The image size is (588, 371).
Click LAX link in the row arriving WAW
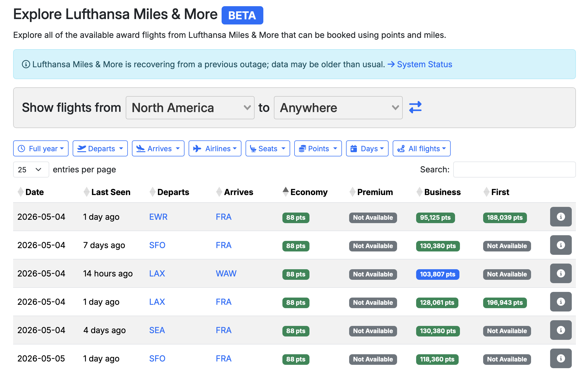point(157,273)
